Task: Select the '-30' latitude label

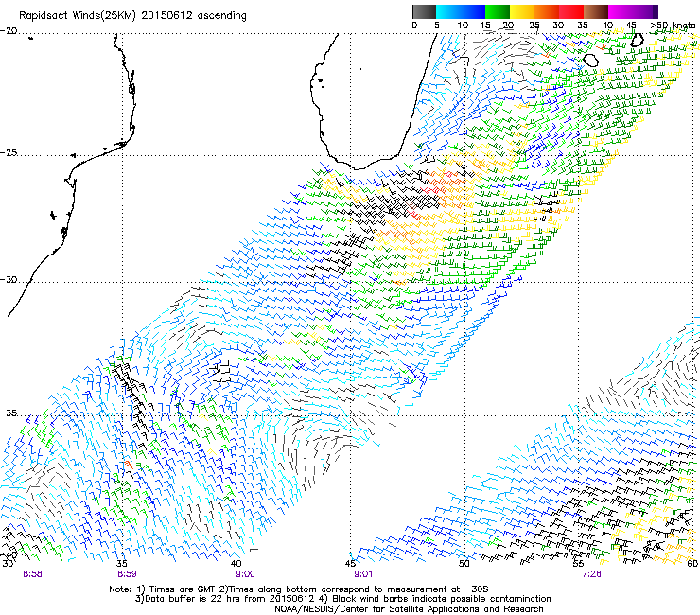Action: (9, 279)
